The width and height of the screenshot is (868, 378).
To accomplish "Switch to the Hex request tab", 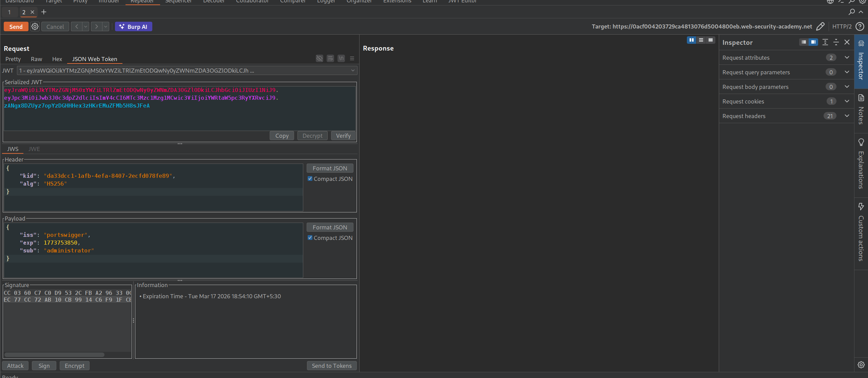I will coord(57,59).
